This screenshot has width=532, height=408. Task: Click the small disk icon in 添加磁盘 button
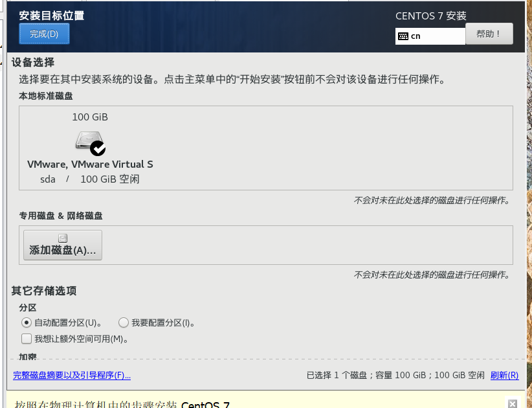(x=63, y=238)
